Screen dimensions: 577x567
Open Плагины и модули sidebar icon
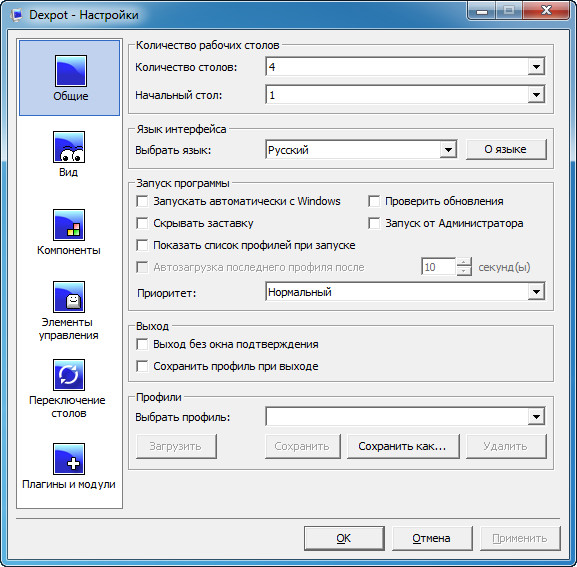69,459
